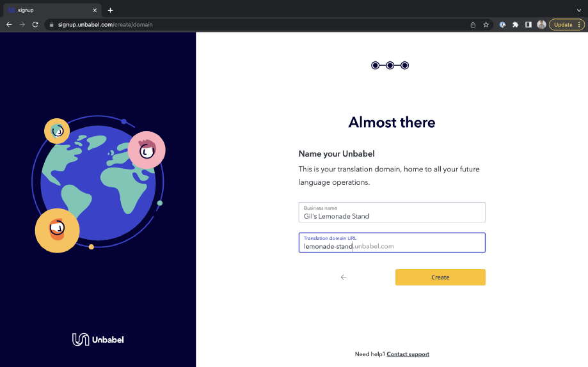The width and height of the screenshot is (588, 367).
Task: Toggle the browser side panel icon
Action: tap(528, 25)
